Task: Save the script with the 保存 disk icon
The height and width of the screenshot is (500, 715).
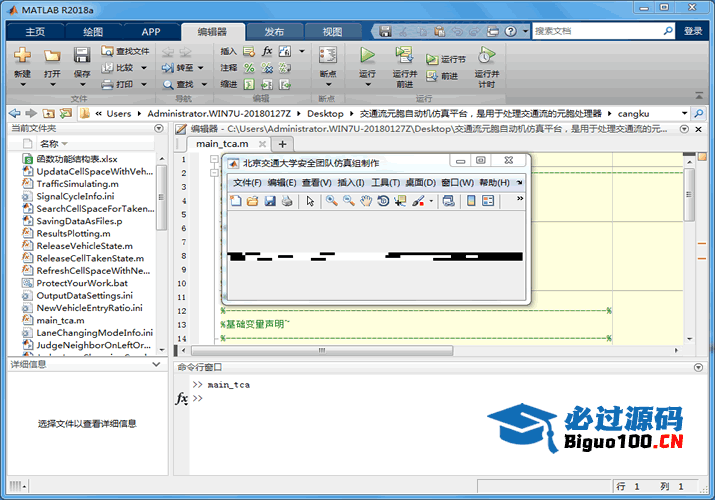Action: point(82,56)
